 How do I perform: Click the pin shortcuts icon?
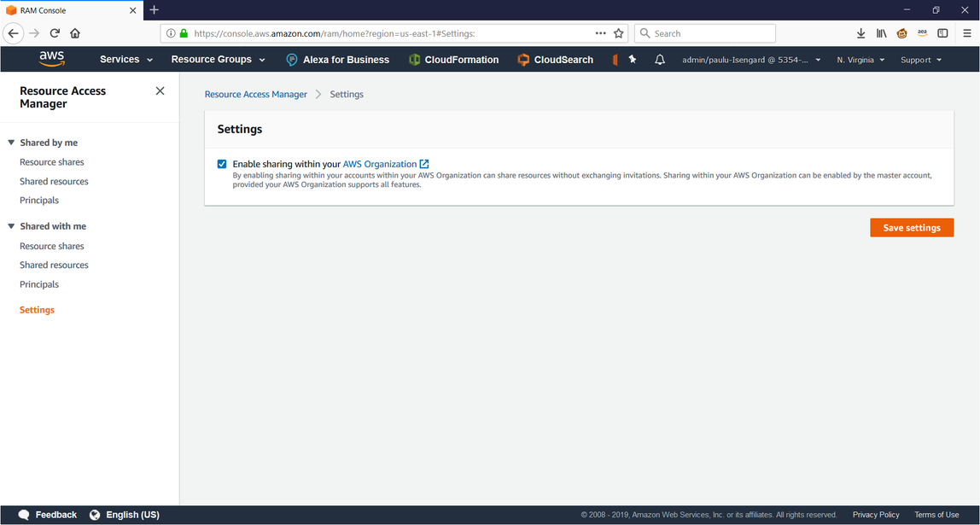click(633, 60)
